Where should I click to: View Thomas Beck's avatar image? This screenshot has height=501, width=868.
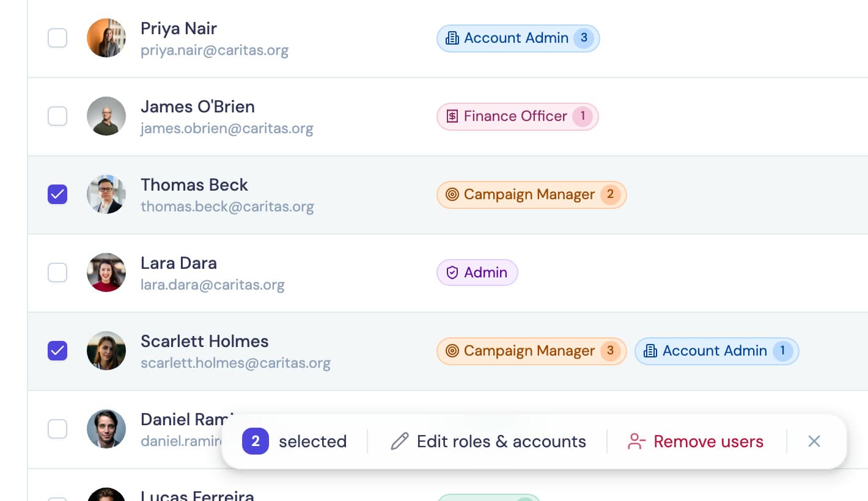[106, 194]
